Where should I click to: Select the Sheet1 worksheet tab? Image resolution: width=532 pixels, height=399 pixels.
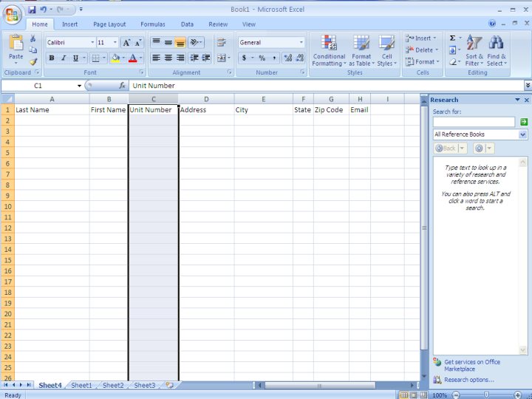coord(81,386)
